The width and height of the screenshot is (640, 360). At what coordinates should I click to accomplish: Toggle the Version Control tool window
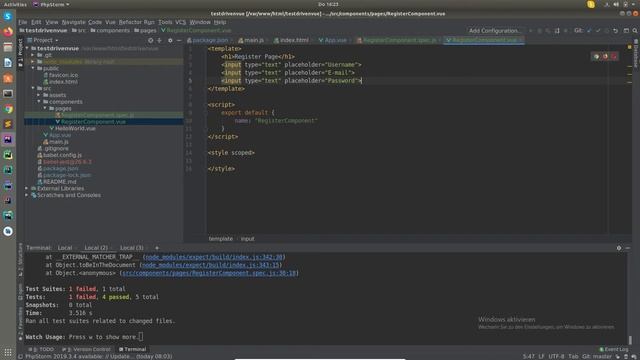[87, 349]
